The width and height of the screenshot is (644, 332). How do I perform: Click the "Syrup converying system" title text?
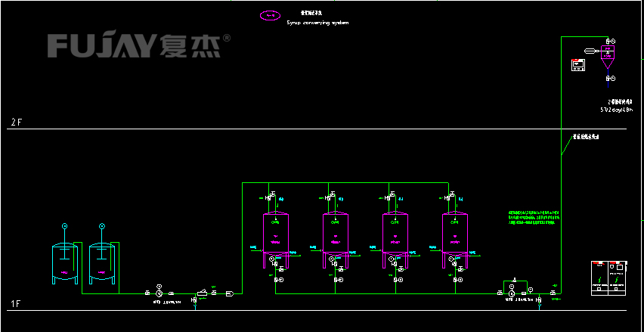pyautogui.click(x=317, y=23)
